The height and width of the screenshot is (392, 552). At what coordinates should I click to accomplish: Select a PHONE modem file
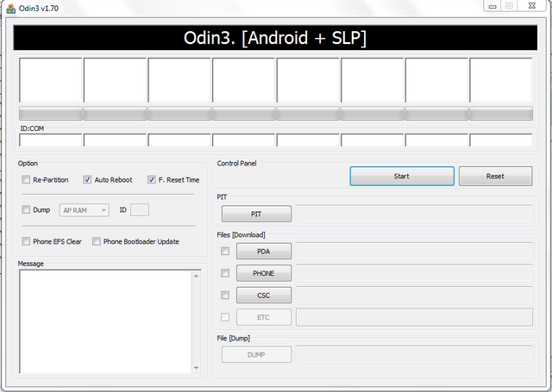[264, 273]
